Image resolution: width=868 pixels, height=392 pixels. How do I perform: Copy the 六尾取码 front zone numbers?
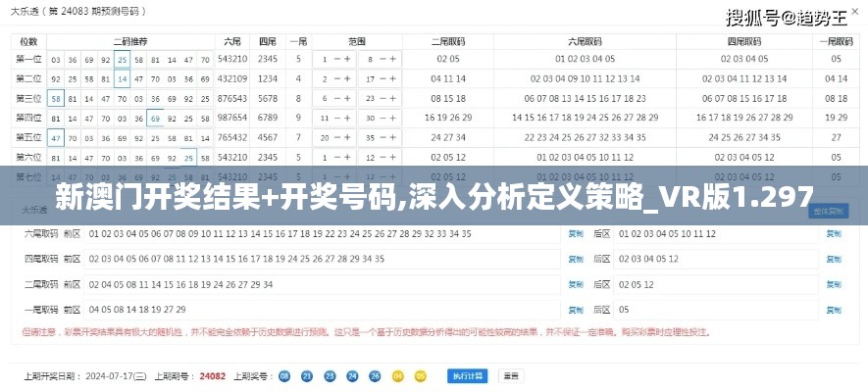576,234
